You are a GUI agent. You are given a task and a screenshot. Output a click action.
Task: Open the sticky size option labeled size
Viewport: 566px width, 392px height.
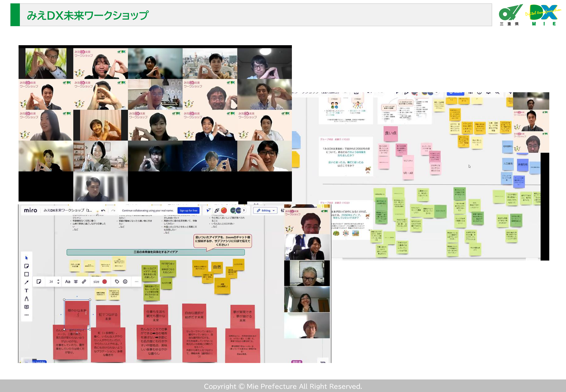pyautogui.click(x=96, y=281)
